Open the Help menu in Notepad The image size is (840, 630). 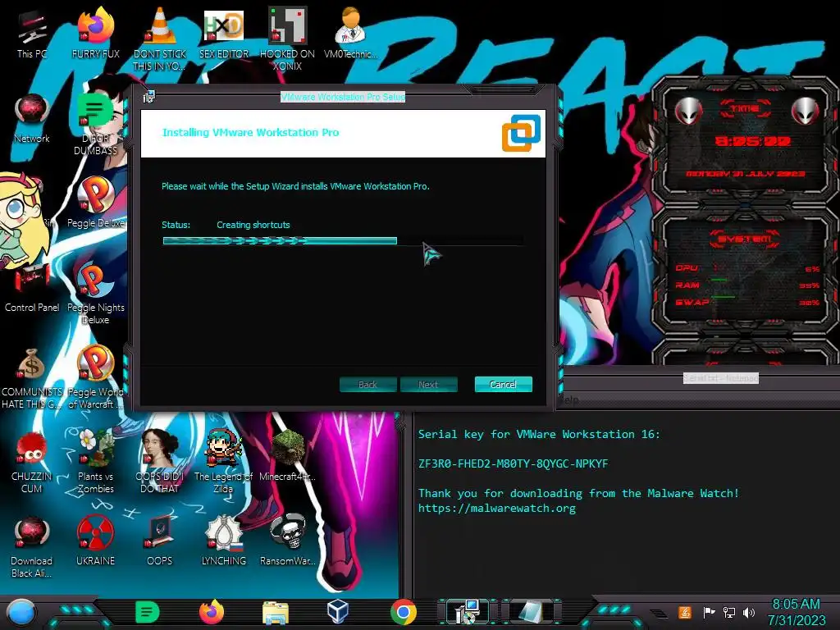point(569,399)
